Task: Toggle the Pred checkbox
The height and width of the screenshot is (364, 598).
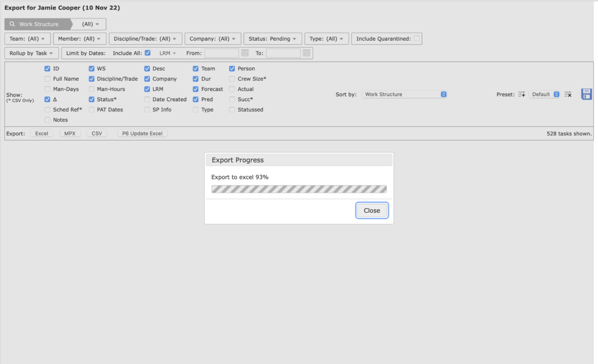Action: click(x=196, y=100)
